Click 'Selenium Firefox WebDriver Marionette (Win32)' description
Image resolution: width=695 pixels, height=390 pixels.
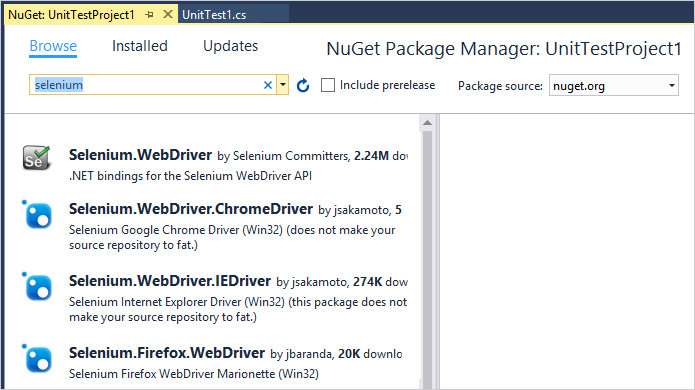pyautogui.click(x=194, y=374)
